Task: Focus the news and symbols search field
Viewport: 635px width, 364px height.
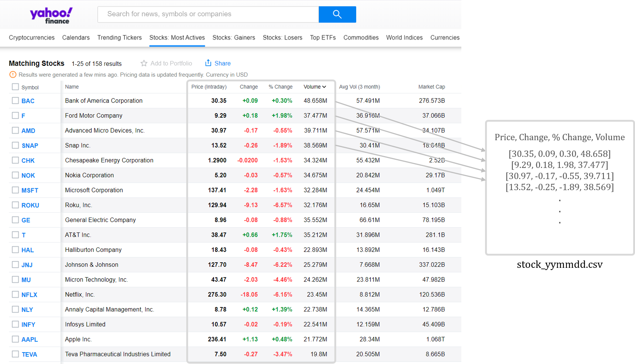Action: [208, 14]
